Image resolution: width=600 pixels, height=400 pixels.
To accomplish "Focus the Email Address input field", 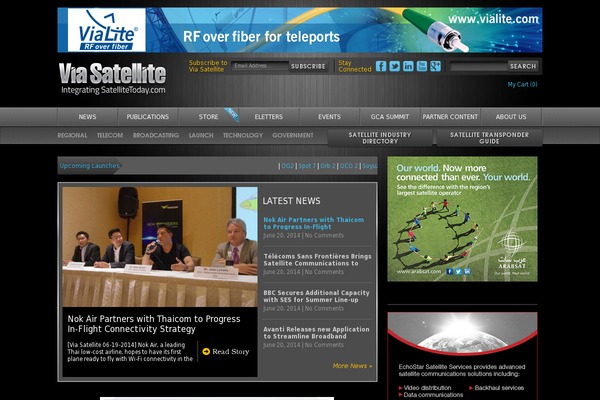I will coord(260,66).
